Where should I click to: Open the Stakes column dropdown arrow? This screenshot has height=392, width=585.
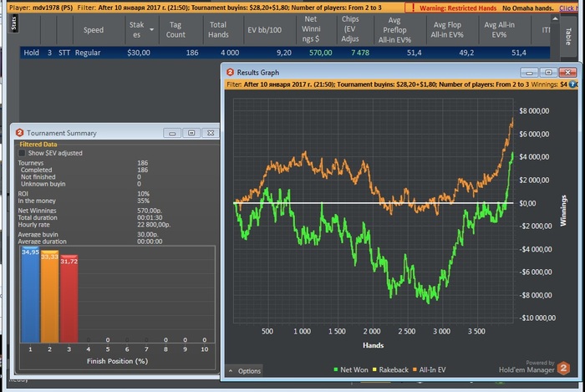click(x=152, y=29)
